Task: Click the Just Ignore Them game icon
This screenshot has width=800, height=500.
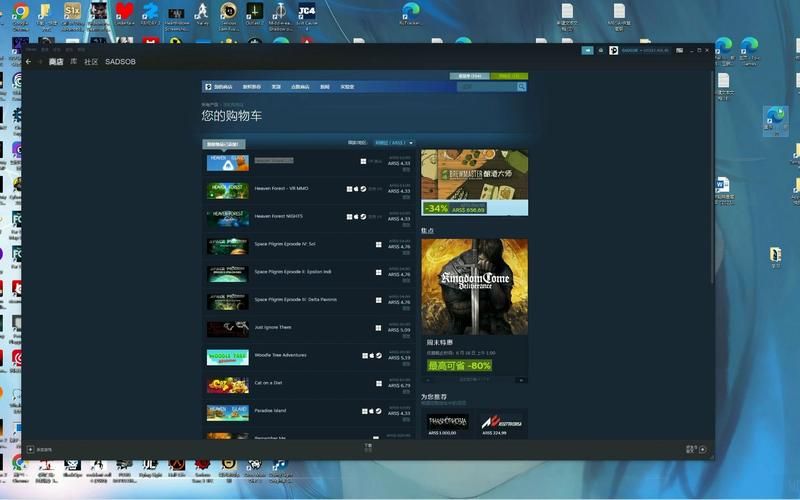Action: coord(227,328)
